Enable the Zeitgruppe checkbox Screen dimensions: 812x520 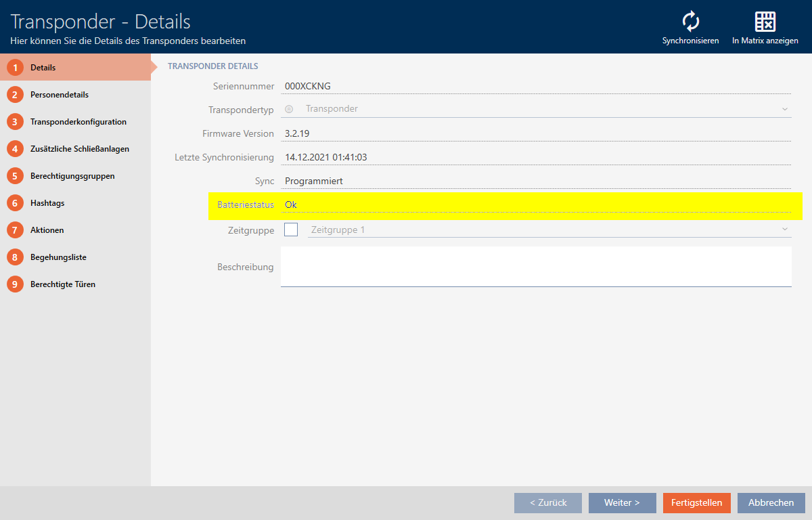click(x=291, y=230)
